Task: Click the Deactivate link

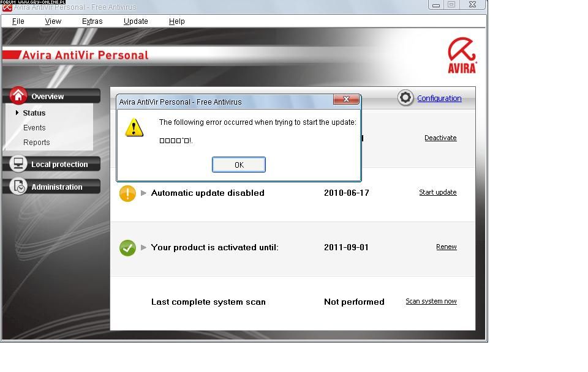Action: click(x=440, y=138)
